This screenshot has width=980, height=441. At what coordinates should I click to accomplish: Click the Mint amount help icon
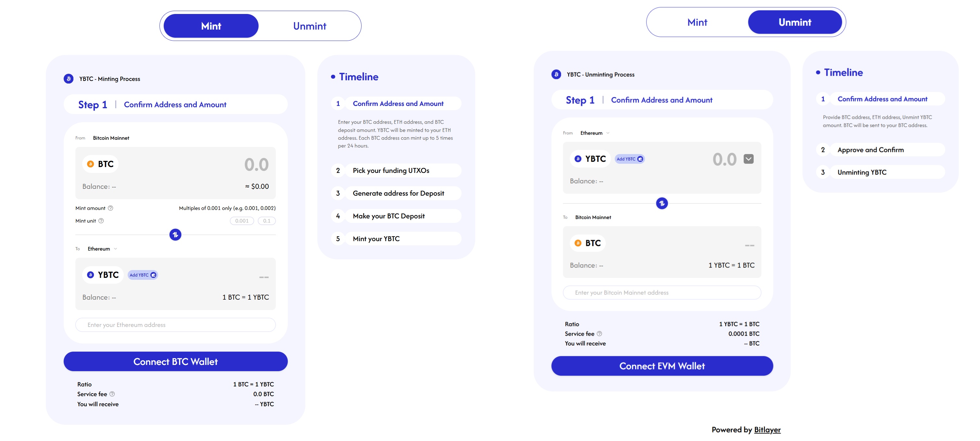point(110,208)
